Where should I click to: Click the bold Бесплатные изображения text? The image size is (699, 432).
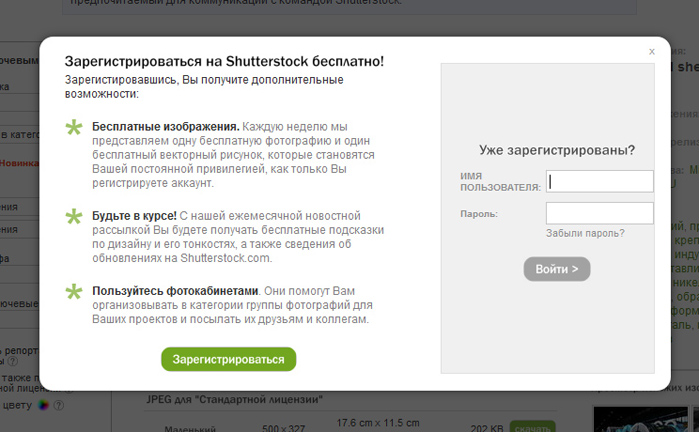pyautogui.click(x=165, y=127)
